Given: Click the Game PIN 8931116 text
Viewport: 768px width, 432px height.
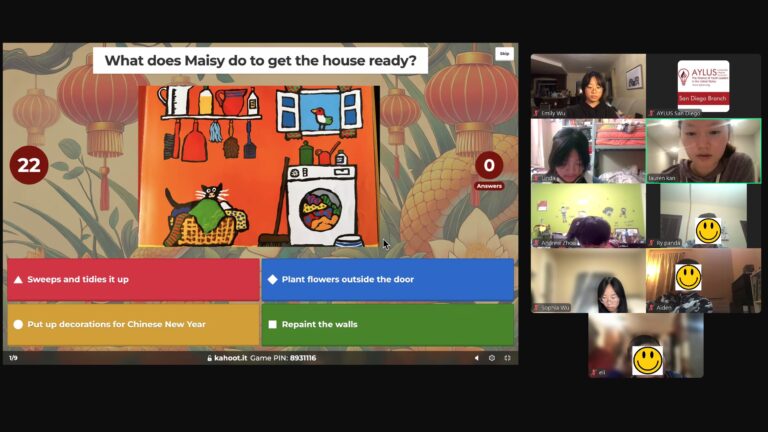Looking at the screenshot, I should click(x=283, y=358).
